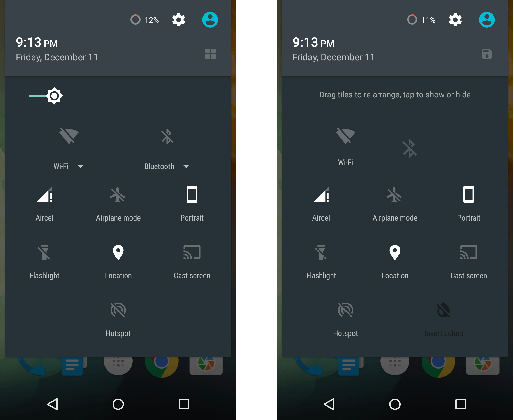The height and width of the screenshot is (420, 514).
Task: Switch to edit tiles view
Action: click(210, 54)
